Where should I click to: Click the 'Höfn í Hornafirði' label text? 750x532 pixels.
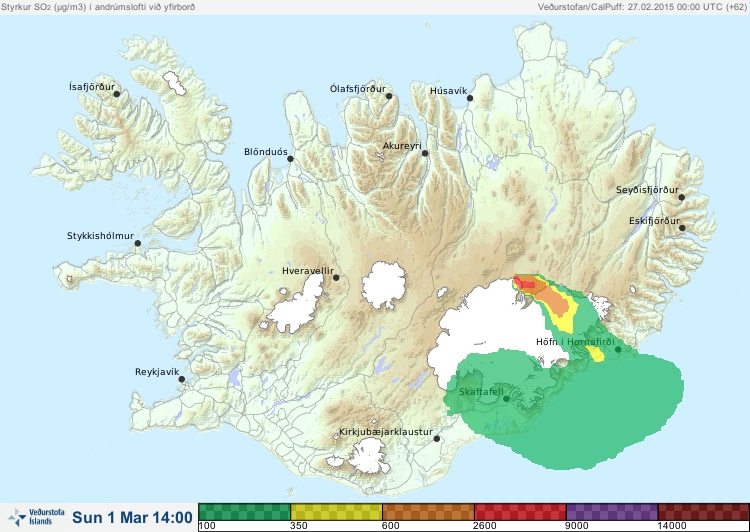tap(575, 342)
